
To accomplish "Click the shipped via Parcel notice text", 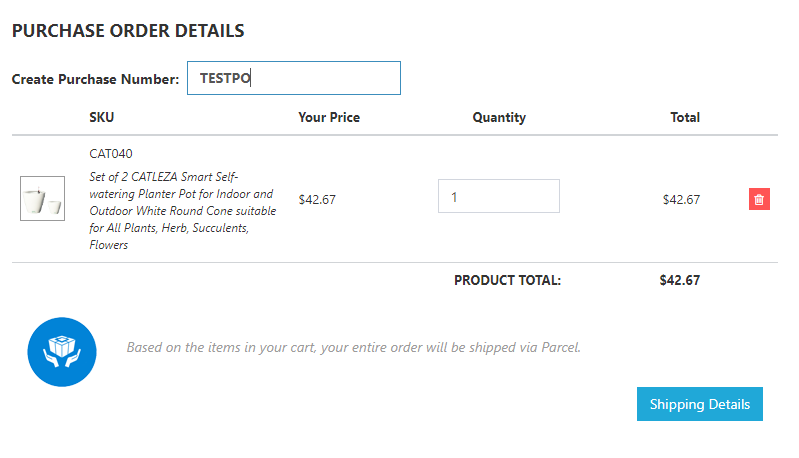I will click(353, 348).
